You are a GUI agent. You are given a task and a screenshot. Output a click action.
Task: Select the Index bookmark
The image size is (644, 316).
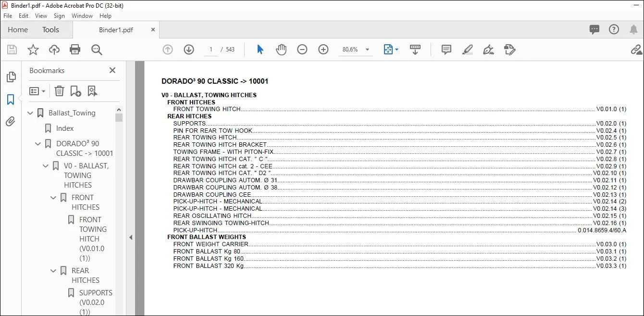point(65,128)
